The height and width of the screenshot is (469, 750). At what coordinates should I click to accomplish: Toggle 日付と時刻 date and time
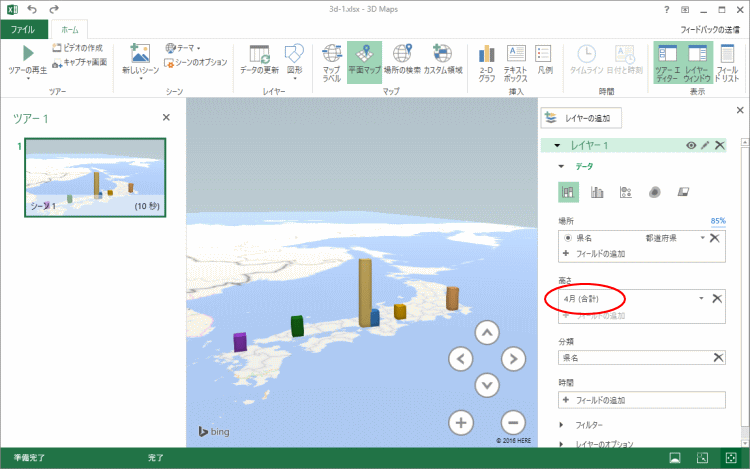[625, 60]
